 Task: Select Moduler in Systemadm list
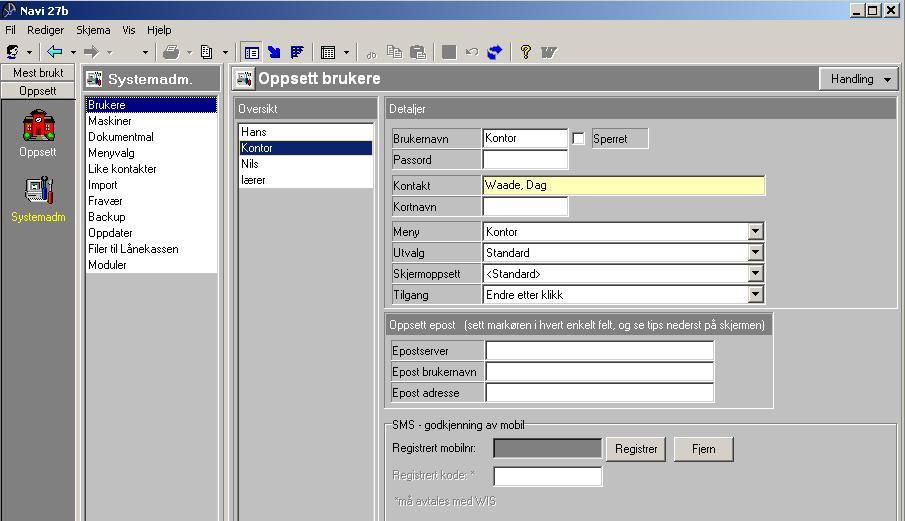pos(151,265)
